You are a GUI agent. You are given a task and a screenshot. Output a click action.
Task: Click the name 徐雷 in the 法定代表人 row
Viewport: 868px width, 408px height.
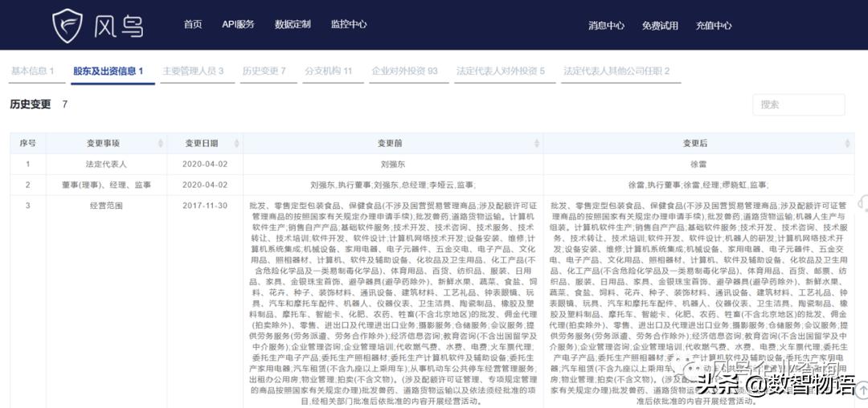click(x=698, y=164)
